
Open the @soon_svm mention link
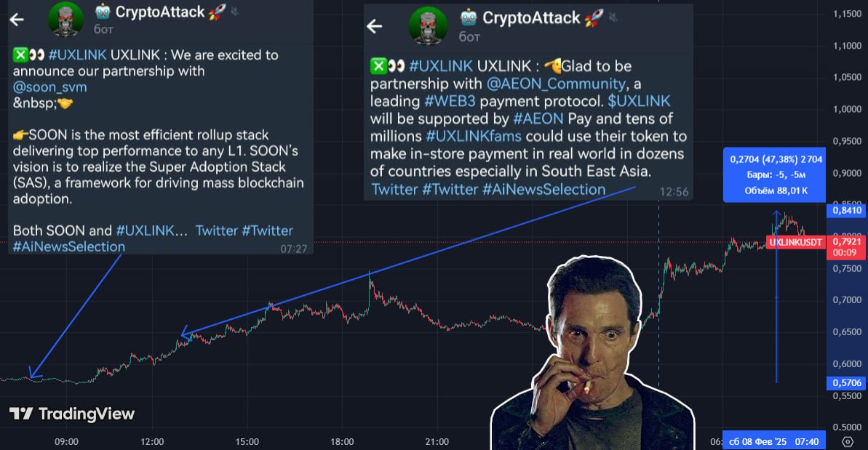49,87
